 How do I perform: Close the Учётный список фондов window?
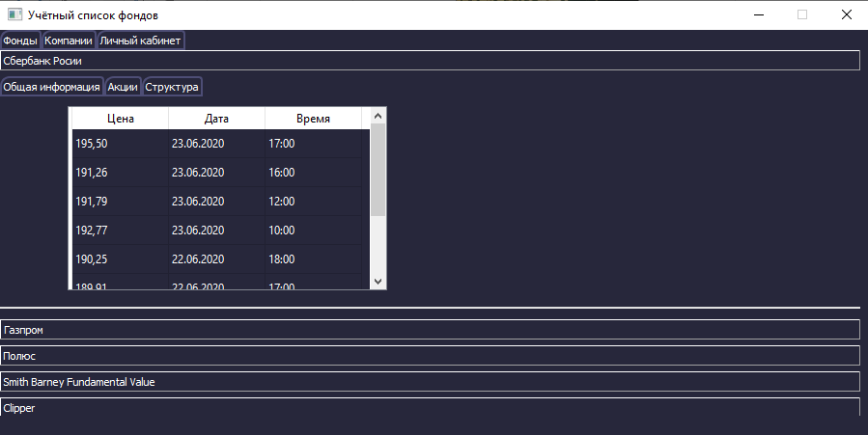point(847,14)
